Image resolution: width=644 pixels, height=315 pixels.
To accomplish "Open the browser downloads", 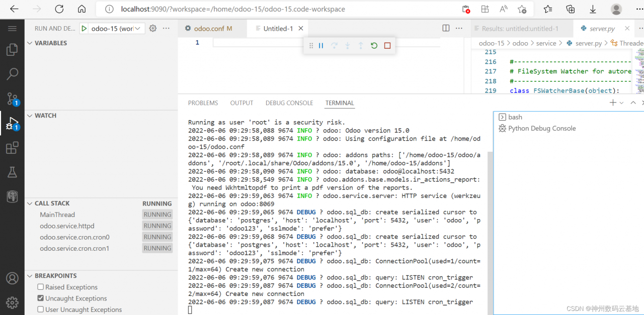I will point(593,9).
